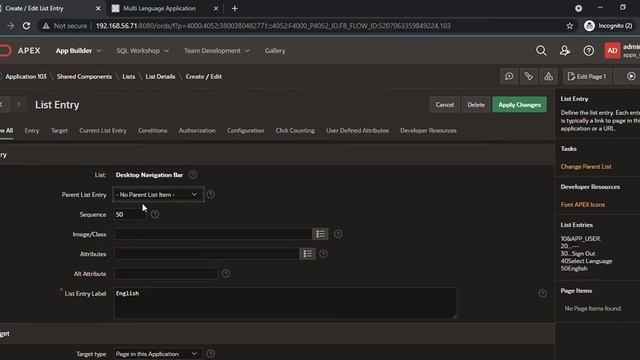Click the Cancel button
640x360 pixels.
tap(444, 105)
